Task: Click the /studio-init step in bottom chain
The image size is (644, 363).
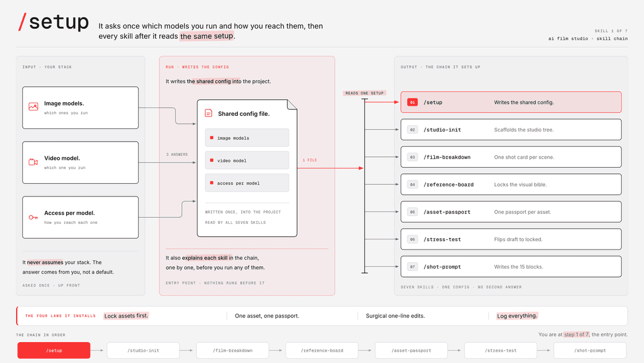Action: 143,350
